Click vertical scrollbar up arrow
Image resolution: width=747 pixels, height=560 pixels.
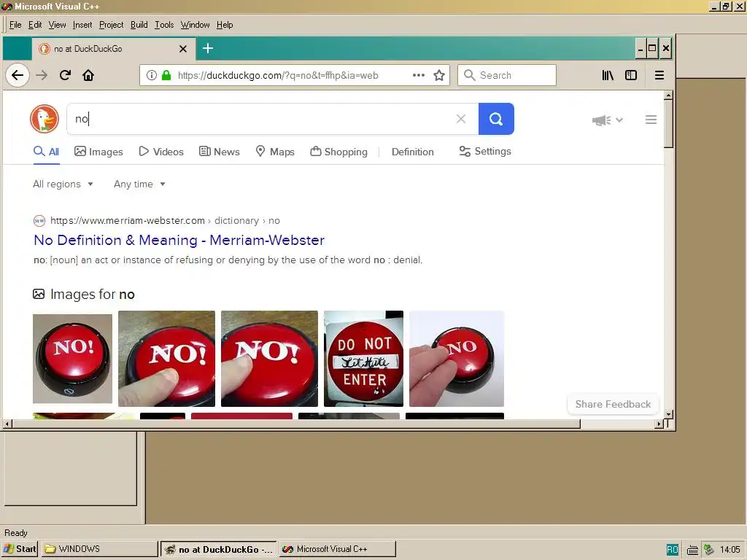click(669, 96)
